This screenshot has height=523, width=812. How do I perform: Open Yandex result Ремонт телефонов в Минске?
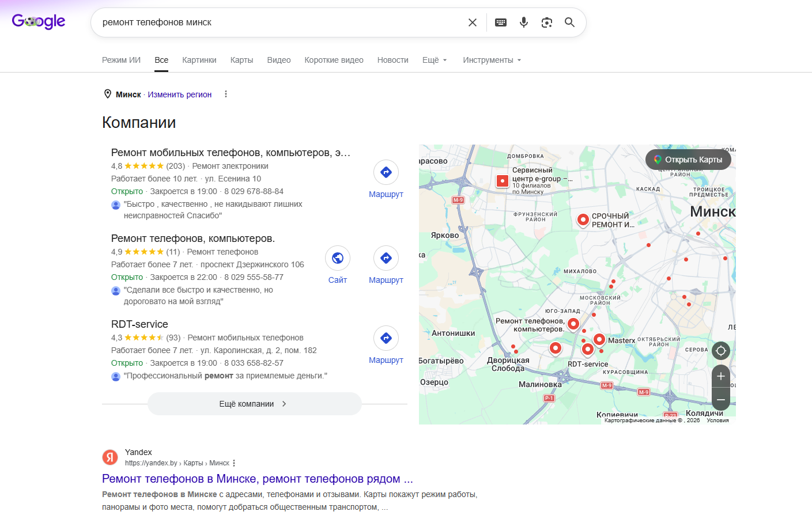coord(258,479)
